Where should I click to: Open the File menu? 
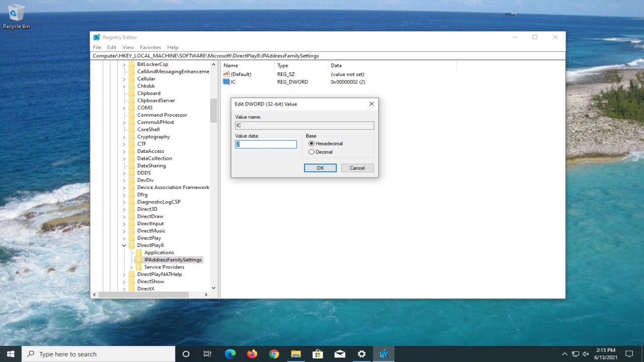pyautogui.click(x=97, y=47)
